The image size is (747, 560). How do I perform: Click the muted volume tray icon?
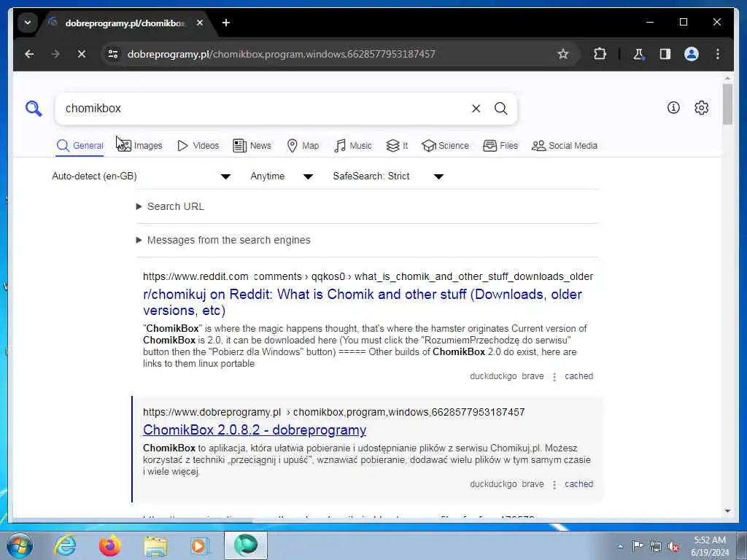(673, 547)
